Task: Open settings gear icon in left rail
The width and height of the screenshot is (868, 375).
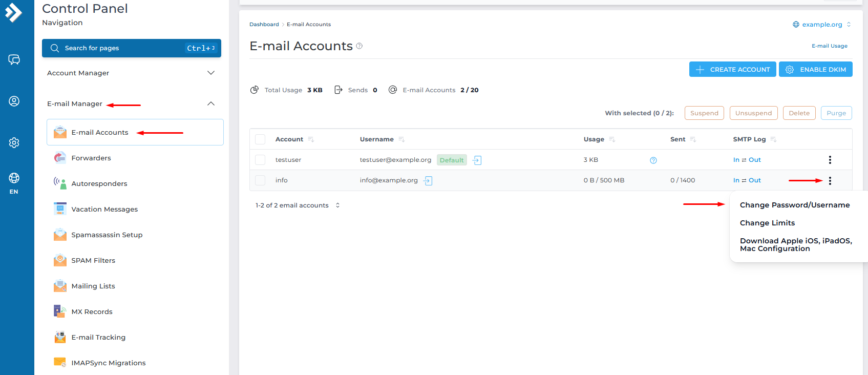Action: (14, 142)
